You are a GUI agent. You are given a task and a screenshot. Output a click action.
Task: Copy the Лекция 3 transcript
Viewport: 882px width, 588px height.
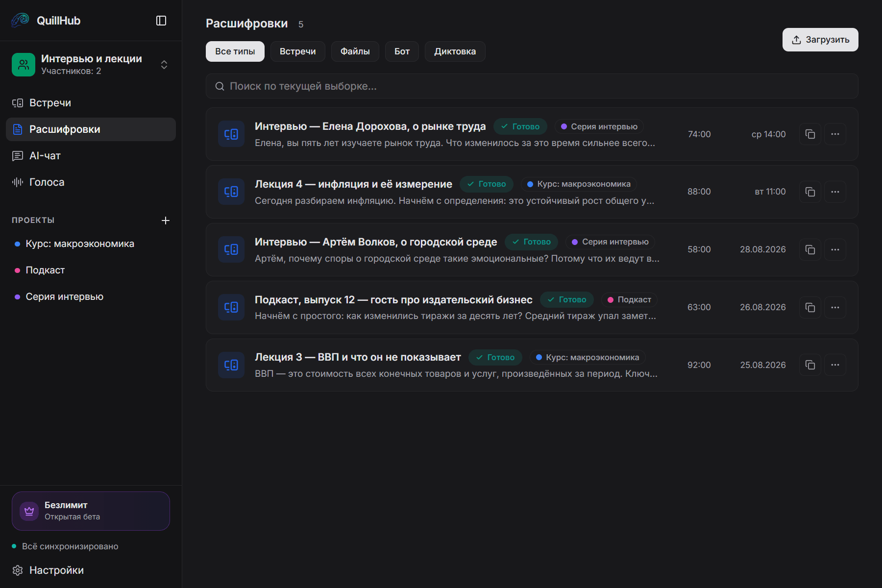pos(810,365)
